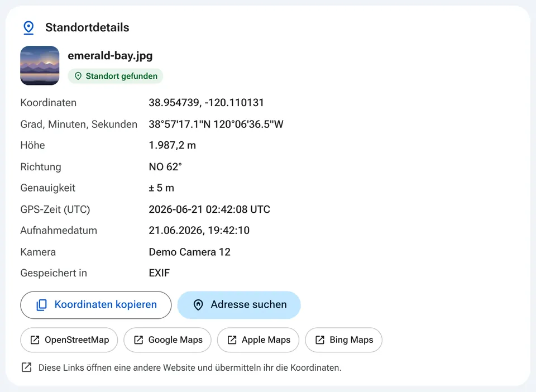Viewport: 536px width, 392px height.
Task: Click the Standort gefunden status badge
Action: coord(116,76)
